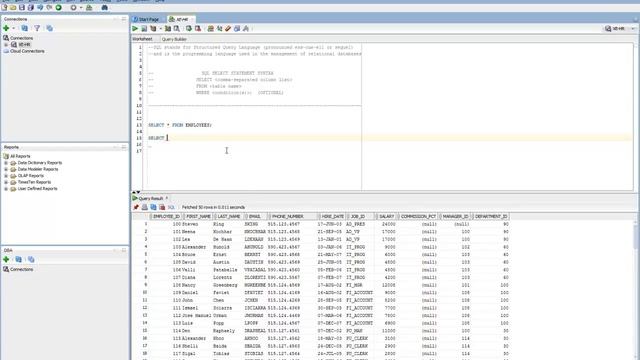
Task: Click red delete icon in Query Result toolbar
Action: coord(162,207)
